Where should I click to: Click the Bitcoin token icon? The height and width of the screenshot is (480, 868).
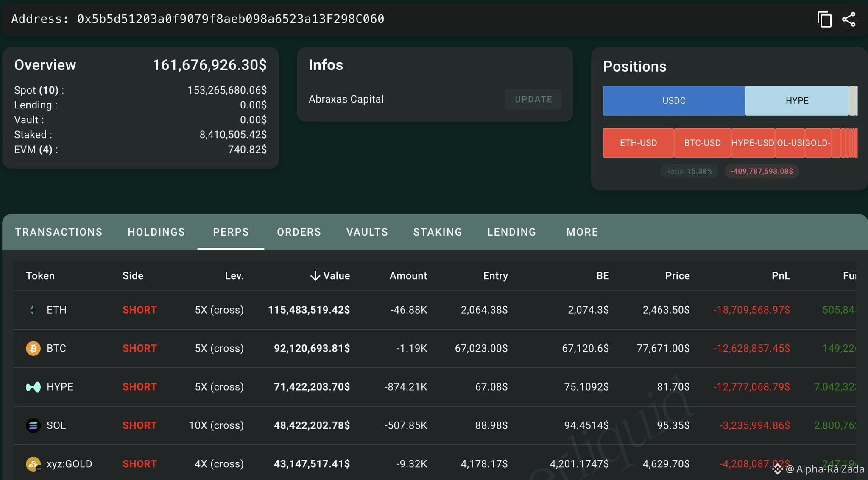pos(33,348)
